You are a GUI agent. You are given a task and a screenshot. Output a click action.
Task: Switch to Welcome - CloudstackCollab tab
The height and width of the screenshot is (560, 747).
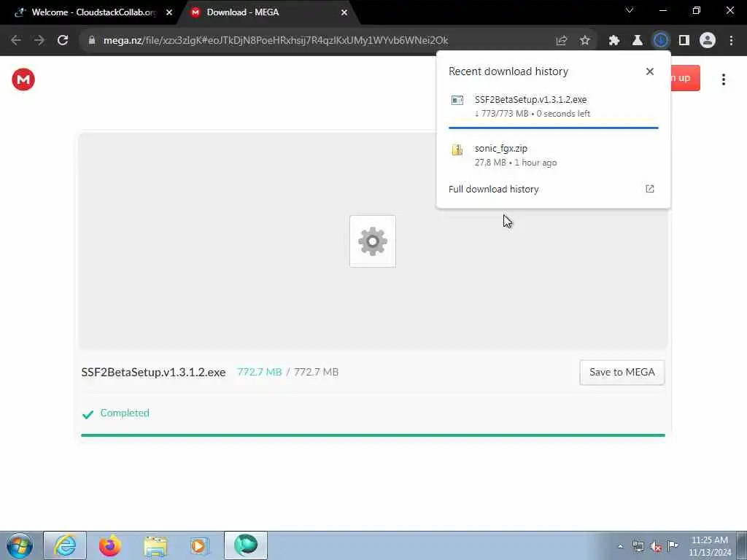[94, 12]
